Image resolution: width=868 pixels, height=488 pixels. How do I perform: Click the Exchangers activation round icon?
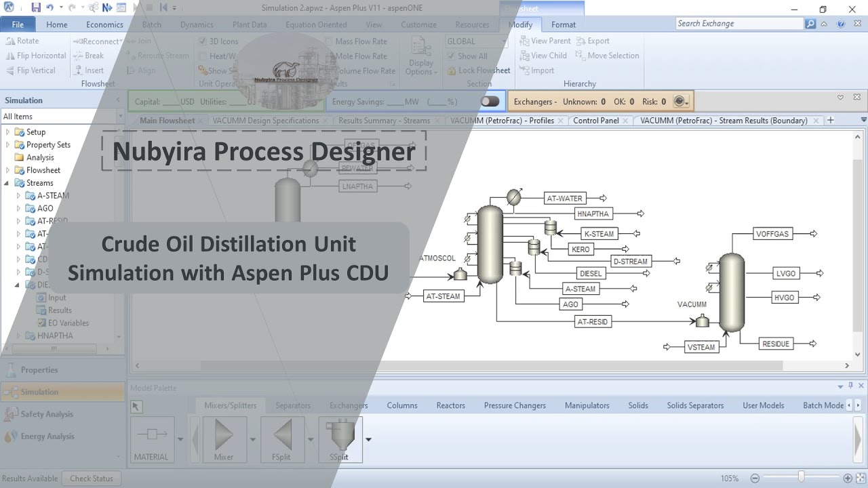[x=679, y=102]
